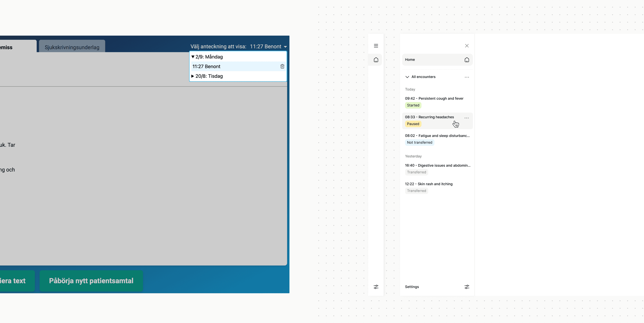Click the hamburger menu icon

coord(376,46)
